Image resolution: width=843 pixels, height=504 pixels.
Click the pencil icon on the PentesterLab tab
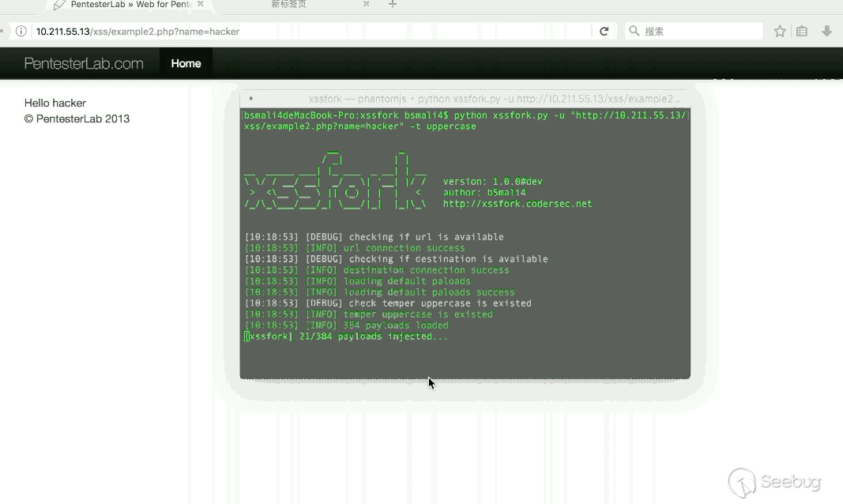[59, 5]
